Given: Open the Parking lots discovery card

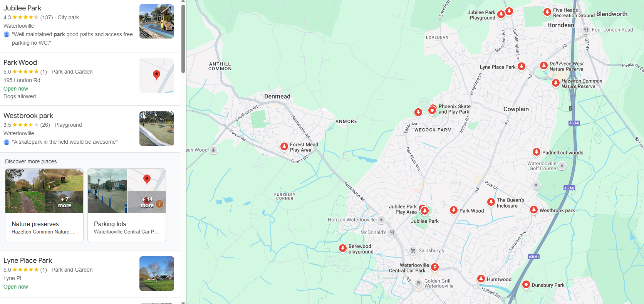Looking at the screenshot, I should (127, 205).
